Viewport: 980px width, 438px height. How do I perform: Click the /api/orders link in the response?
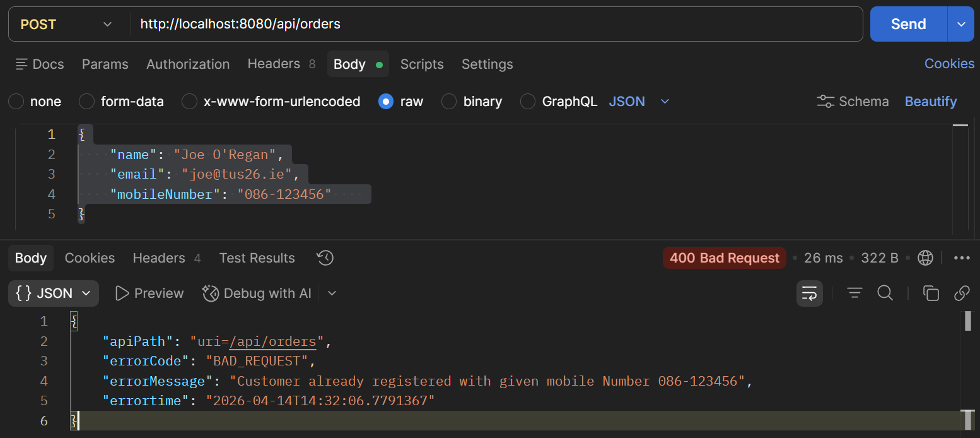(x=272, y=341)
